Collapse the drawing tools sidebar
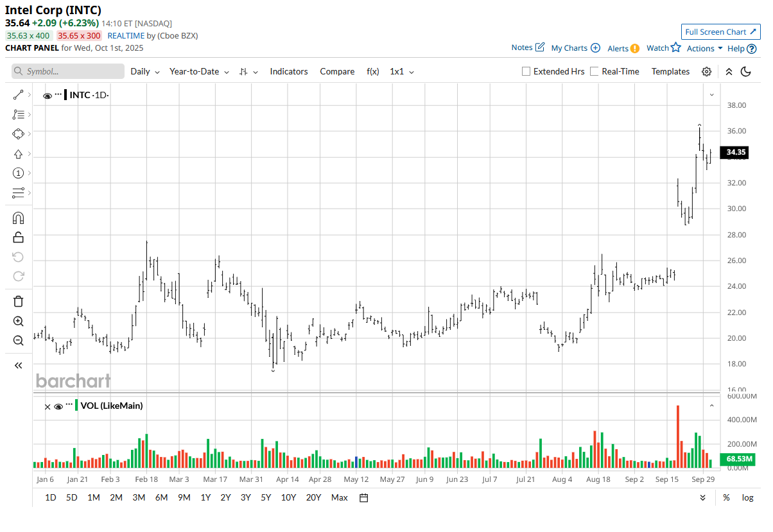Image resolution: width=773 pixels, height=532 pixels. (18, 365)
